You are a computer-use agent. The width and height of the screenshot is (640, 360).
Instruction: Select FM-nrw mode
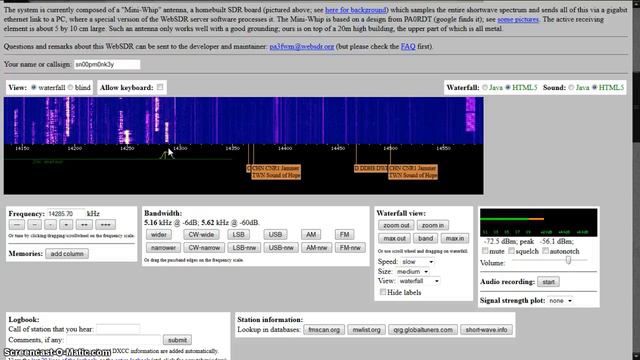(350, 247)
